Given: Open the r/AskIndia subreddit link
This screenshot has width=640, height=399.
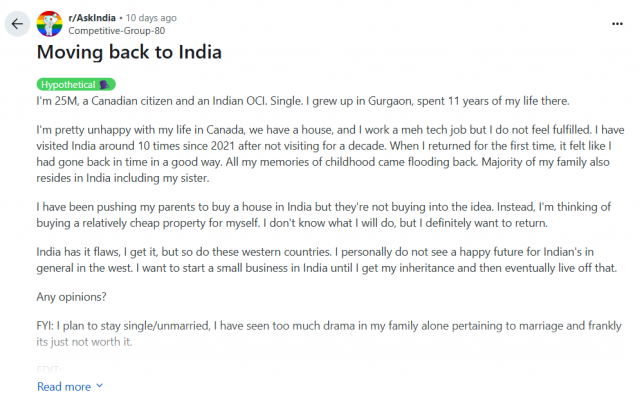Looking at the screenshot, I should [x=92, y=18].
